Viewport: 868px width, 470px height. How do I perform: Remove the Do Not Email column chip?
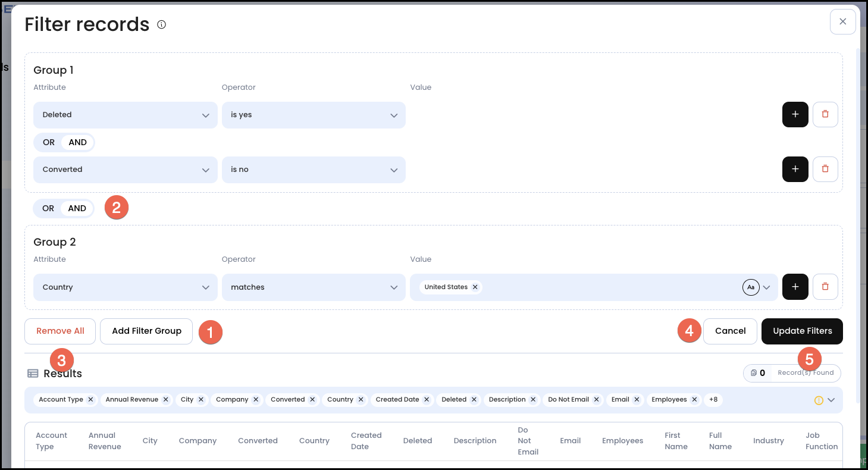[596, 400]
